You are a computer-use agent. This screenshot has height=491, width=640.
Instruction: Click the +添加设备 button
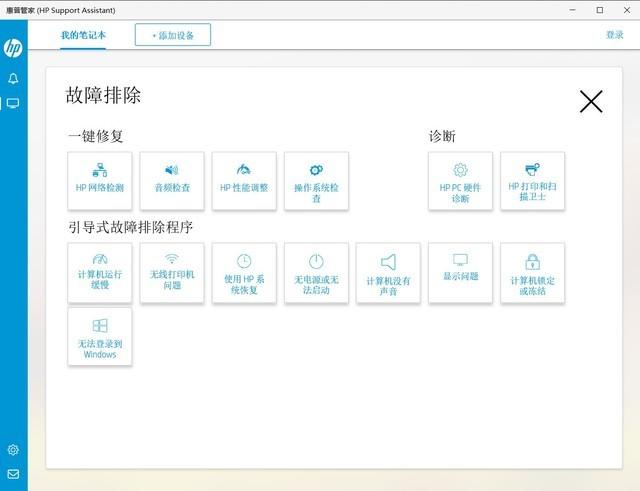[x=173, y=35]
